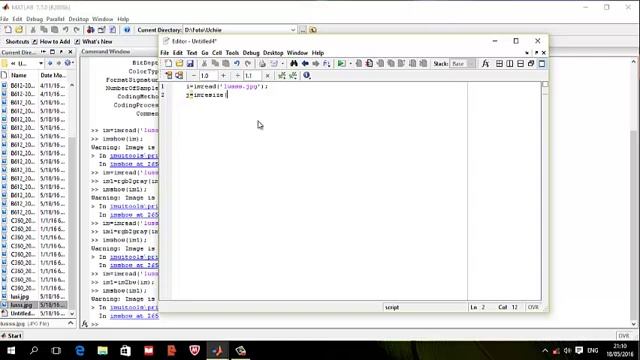
Task: Click the fx function browser icon
Action: coord(485,64)
